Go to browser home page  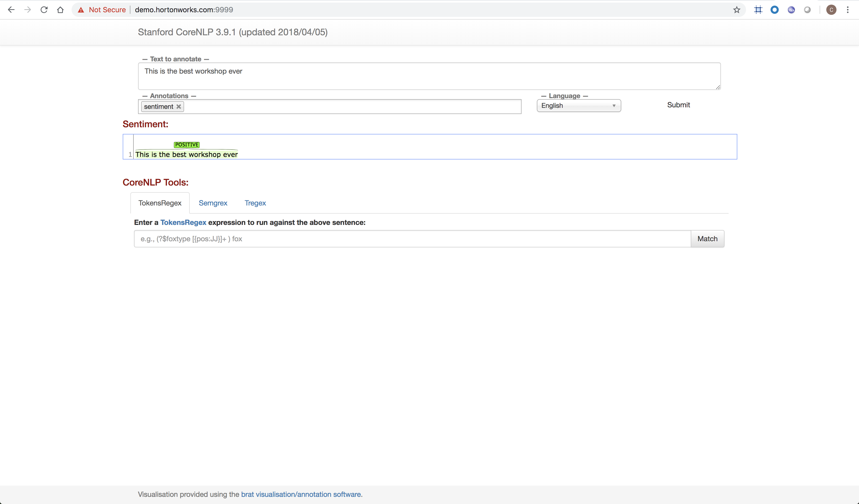(x=60, y=10)
